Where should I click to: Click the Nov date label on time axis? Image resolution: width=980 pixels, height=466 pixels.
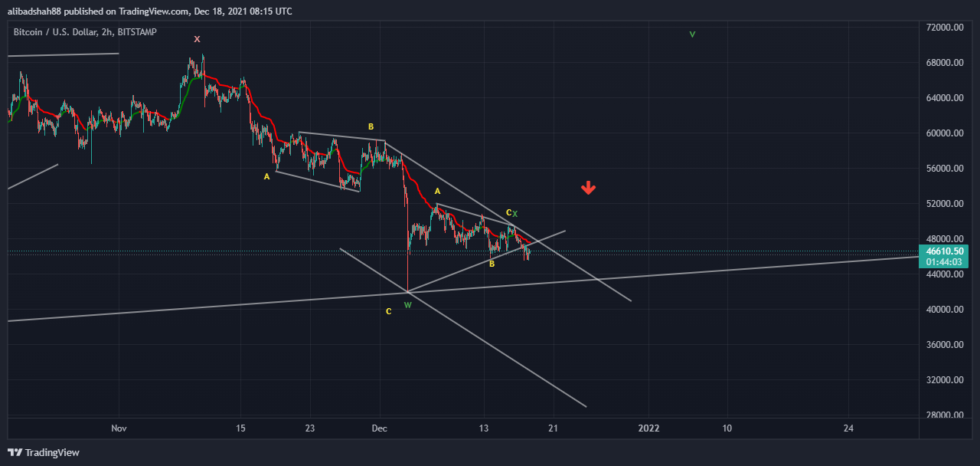coord(118,427)
